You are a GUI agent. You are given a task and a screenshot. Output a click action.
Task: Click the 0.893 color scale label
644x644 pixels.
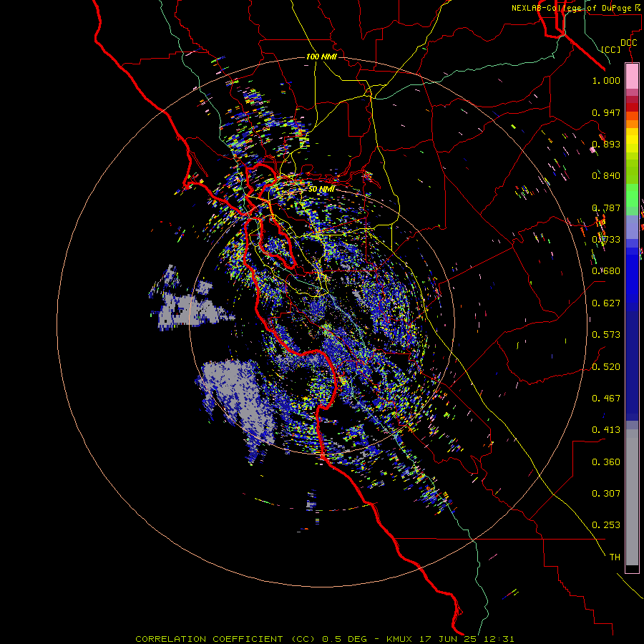(x=606, y=144)
